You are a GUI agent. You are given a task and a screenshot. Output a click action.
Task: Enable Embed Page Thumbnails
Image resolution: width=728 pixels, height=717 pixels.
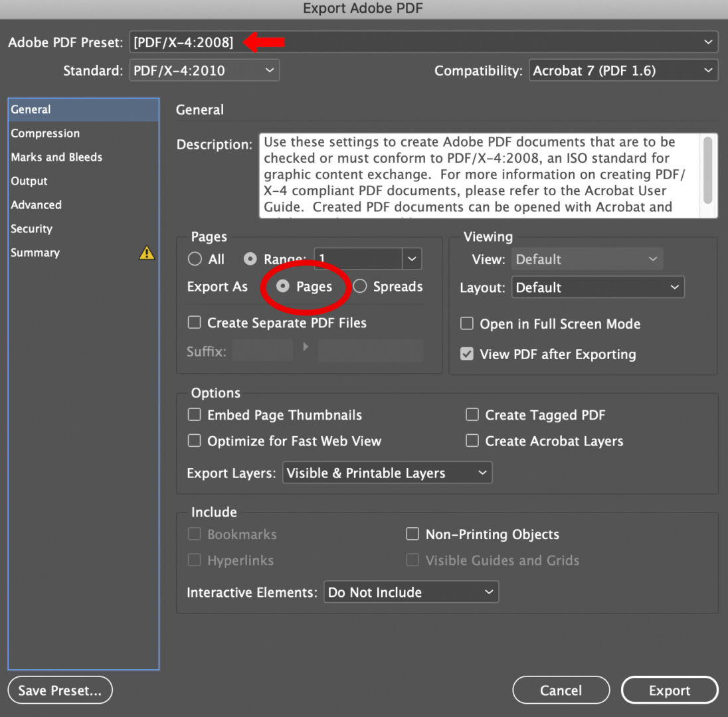195,414
